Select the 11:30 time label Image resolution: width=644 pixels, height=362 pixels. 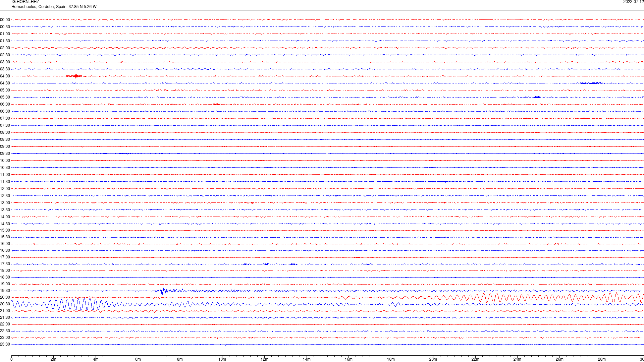(5, 182)
